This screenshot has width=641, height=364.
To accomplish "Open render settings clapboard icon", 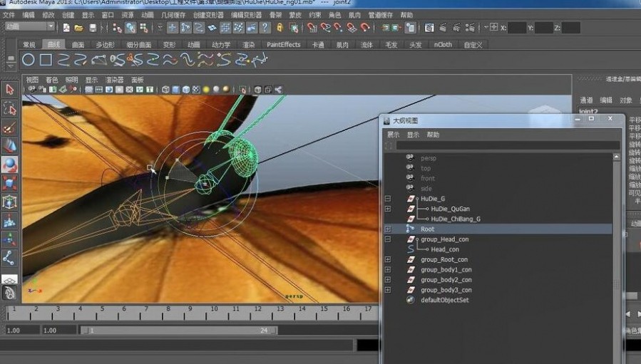I will pyautogui.click(x=470, y=28).
